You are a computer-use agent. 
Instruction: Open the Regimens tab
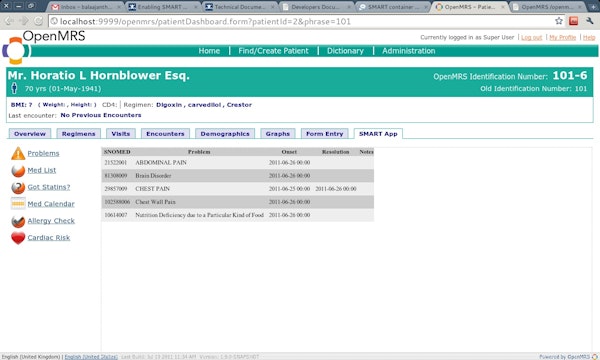click(x=78, y=134)
